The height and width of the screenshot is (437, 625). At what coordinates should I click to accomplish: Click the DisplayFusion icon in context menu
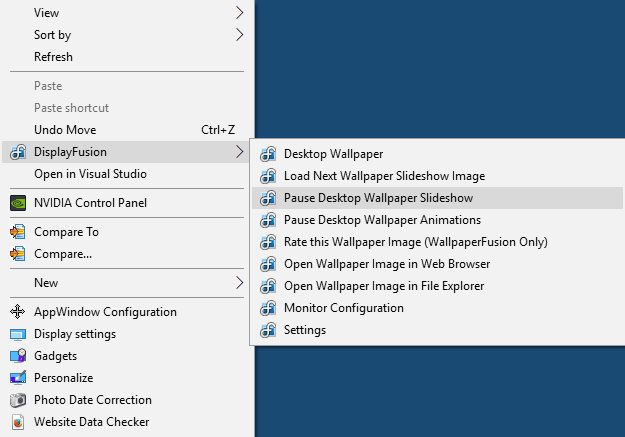[x=17, y=152]
